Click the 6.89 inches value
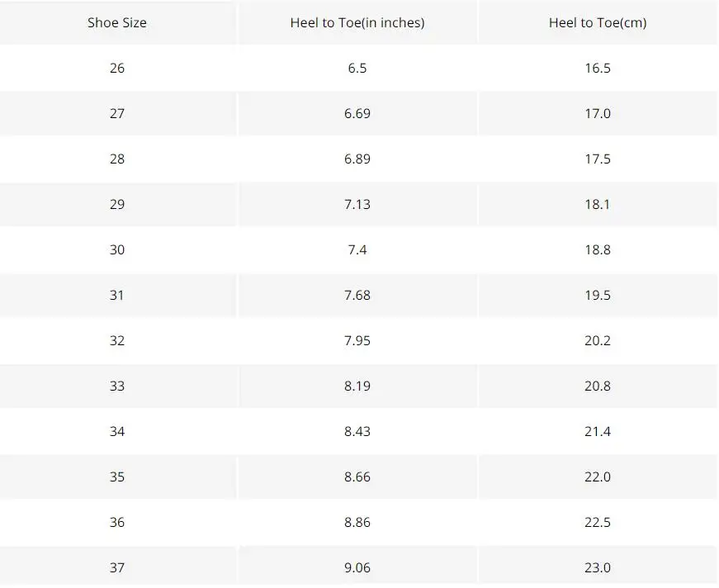Viewport: 719px width, 588px height. coord(357,159)
